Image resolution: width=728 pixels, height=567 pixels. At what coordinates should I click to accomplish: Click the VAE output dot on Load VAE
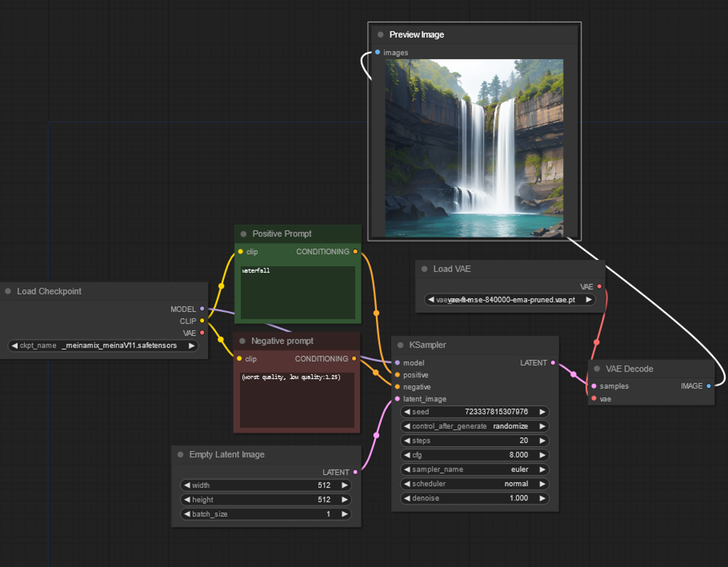599,286
